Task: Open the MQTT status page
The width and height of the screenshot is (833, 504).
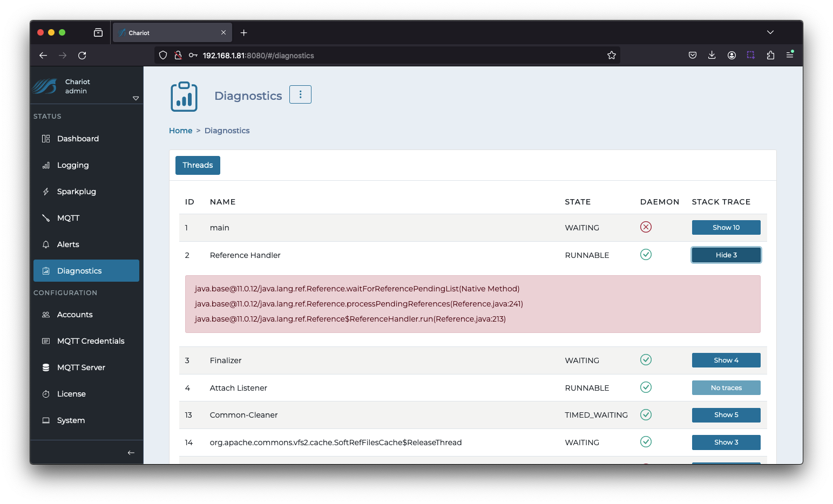Action: click(x=86, y=218)
